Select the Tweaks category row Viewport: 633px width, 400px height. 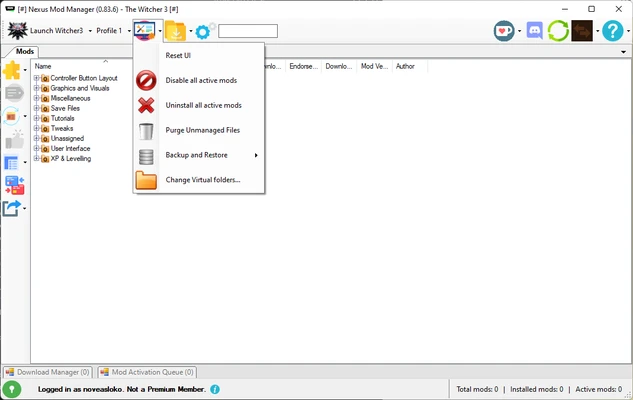62,128
